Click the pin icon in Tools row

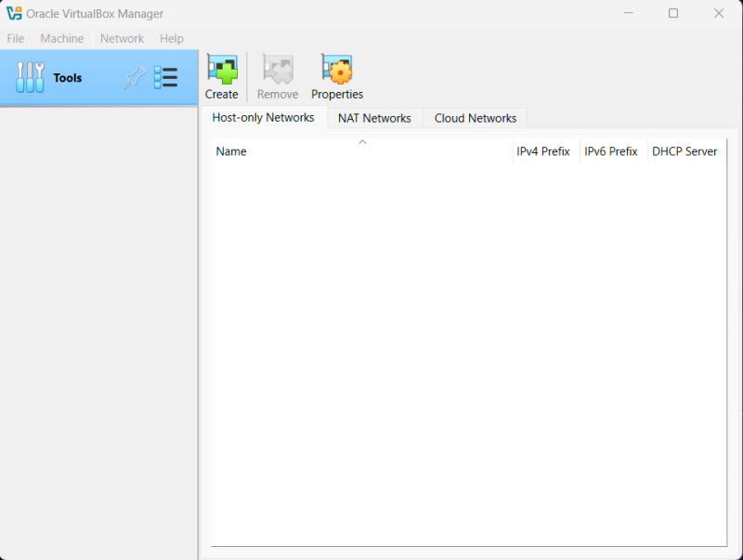click(135, 77)
